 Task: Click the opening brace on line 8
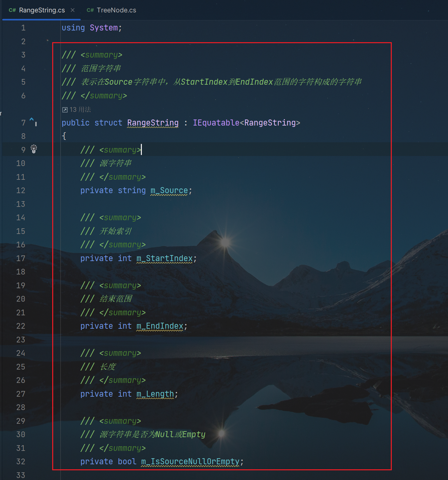(64, 136)
